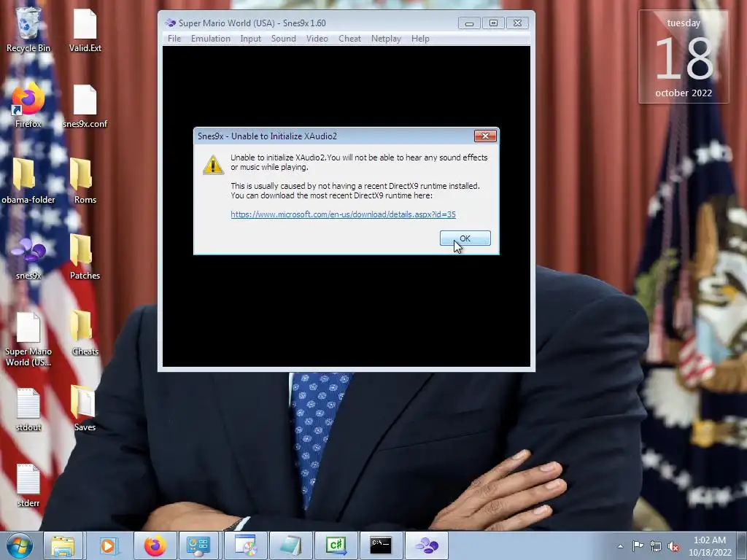
Task: Click the Show desktop strip
Action: click(x=743, y=545)
